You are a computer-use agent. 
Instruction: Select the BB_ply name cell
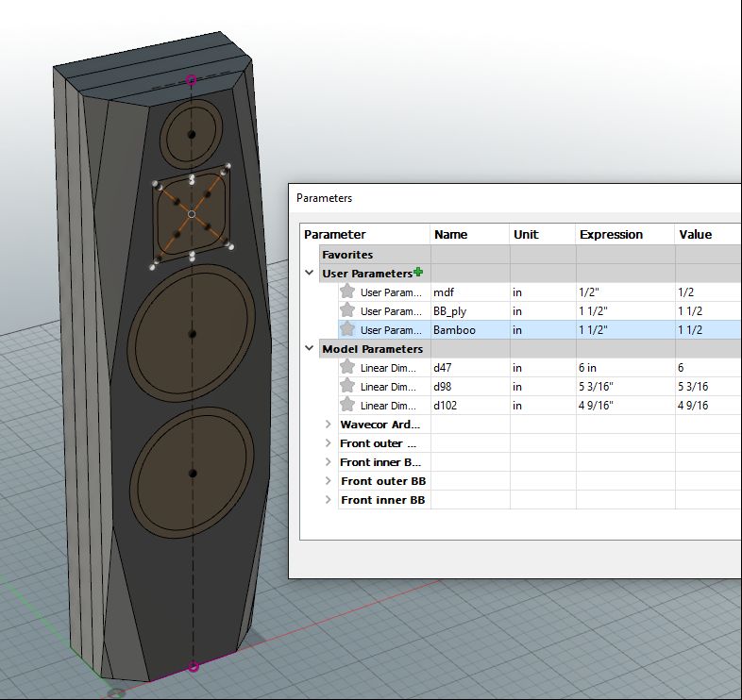pyautogui.click(x=470, y=311)
